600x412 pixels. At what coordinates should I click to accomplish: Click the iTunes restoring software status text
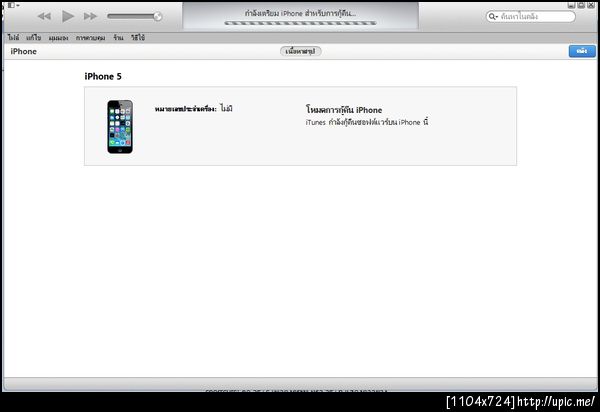coord(367,122)
